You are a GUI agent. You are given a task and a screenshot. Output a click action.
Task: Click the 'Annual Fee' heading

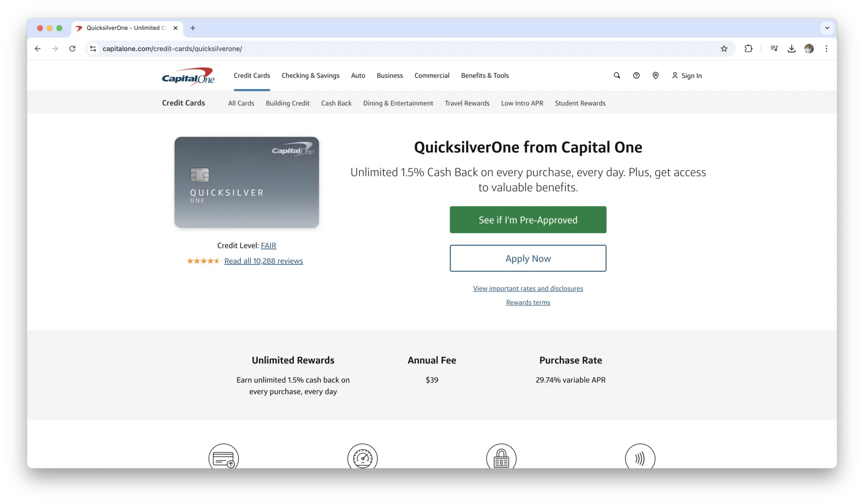click(x=432, y=360)
